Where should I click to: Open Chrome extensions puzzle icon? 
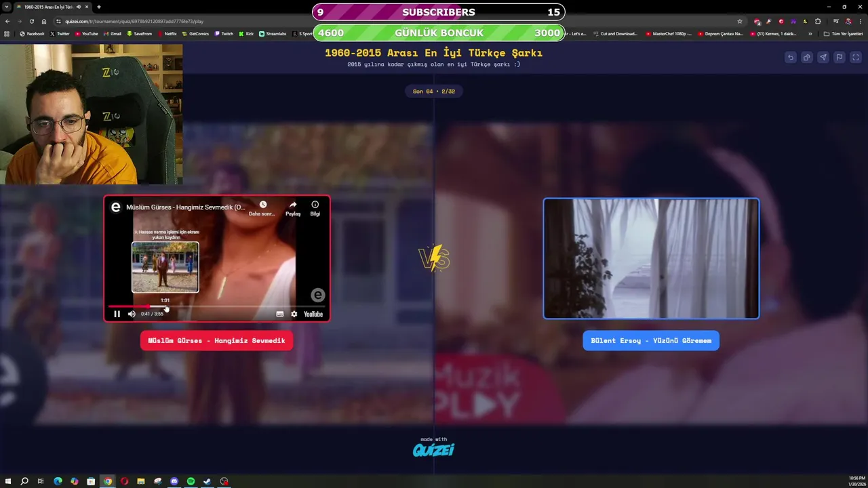point(817,21)
